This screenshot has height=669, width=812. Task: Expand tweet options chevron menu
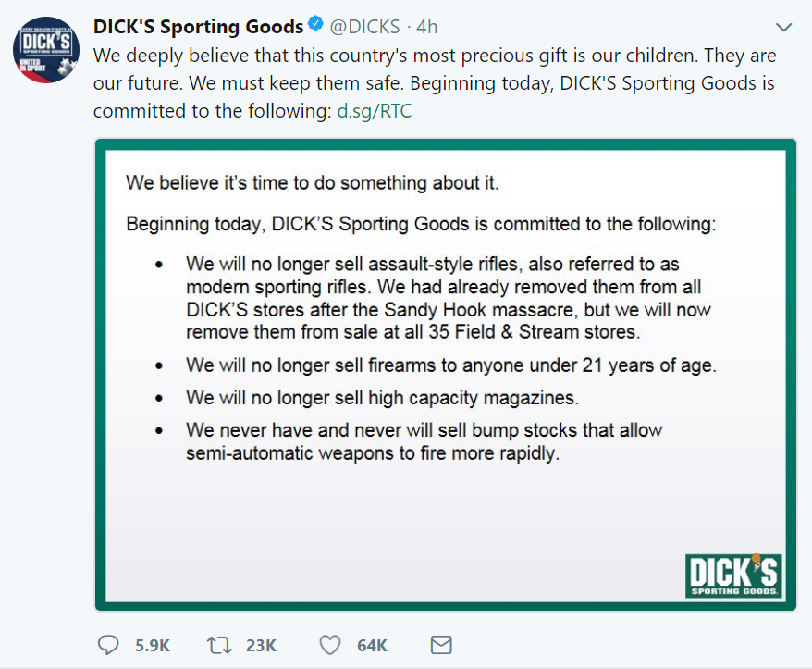pos(784,27)
